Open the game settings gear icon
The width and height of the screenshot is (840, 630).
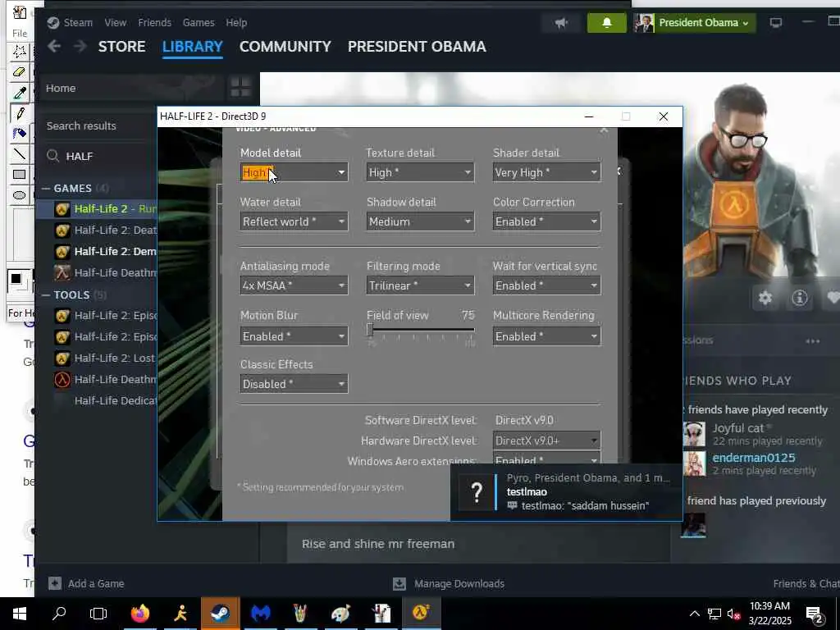[765, 298]
